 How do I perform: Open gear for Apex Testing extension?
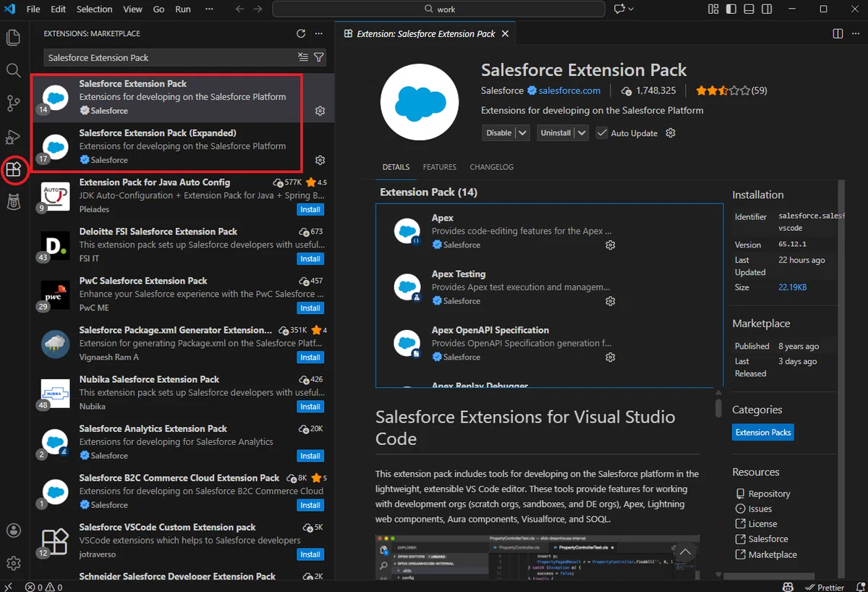tap(610, 301)
